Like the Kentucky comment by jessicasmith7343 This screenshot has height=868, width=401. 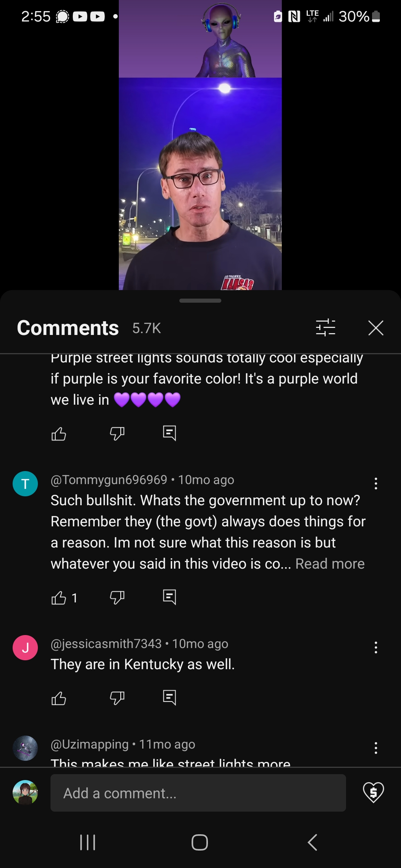[59, 698]
